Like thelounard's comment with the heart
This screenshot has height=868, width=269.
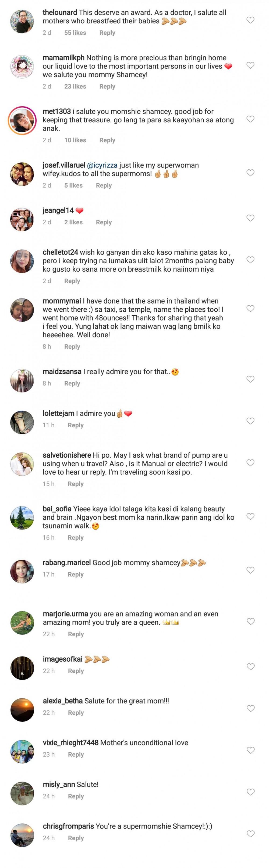pos(250,20)
